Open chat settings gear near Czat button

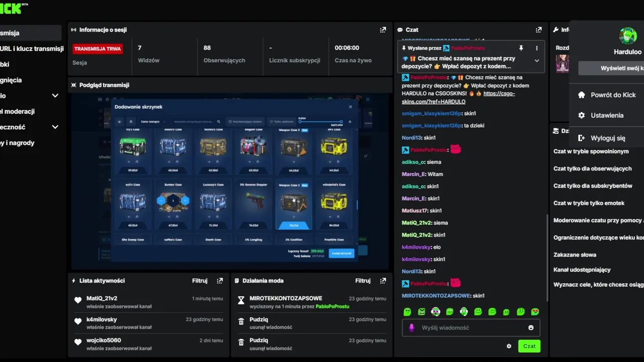509,346
